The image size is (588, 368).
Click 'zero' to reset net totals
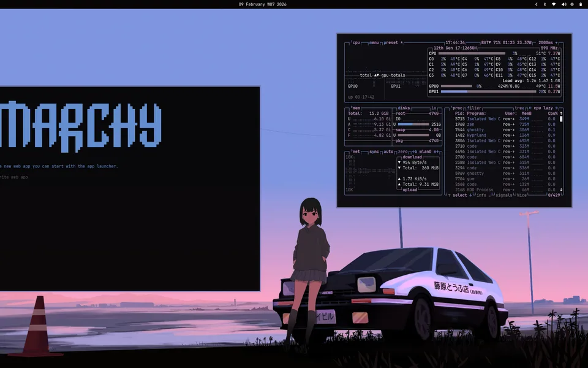tap(403, 151)
